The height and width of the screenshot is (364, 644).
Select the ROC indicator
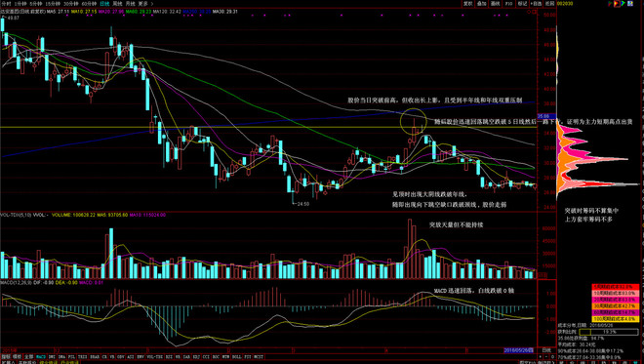coord(216,357)
